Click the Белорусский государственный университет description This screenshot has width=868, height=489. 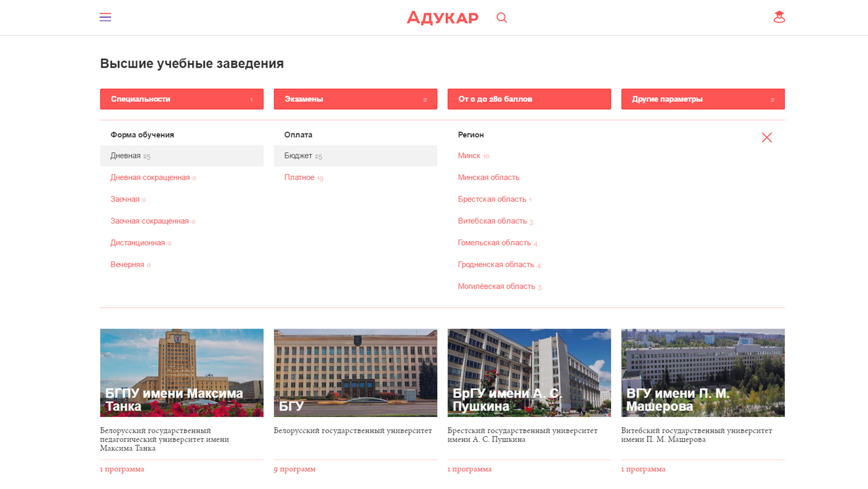pos(353,431)
